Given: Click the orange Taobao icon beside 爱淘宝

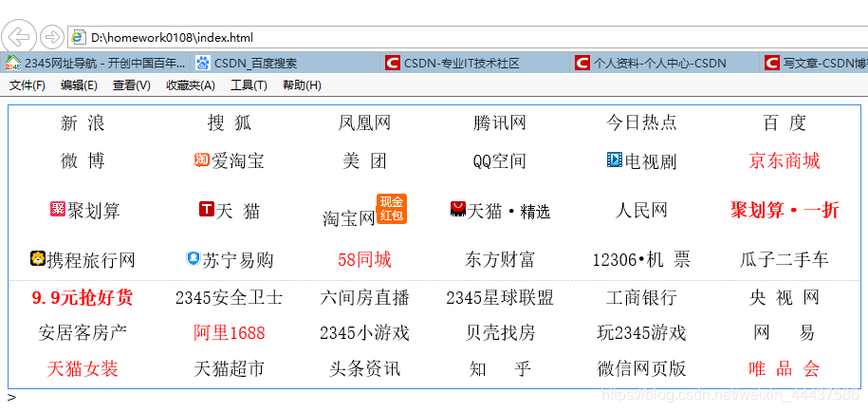Looking at the screenshot, I should coord(201,159).
